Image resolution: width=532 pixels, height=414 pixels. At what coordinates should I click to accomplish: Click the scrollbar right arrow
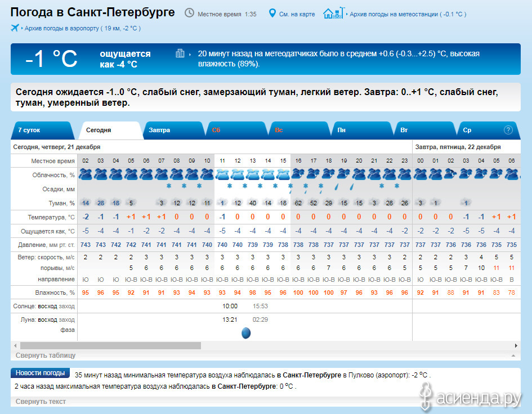click(516, 345)
